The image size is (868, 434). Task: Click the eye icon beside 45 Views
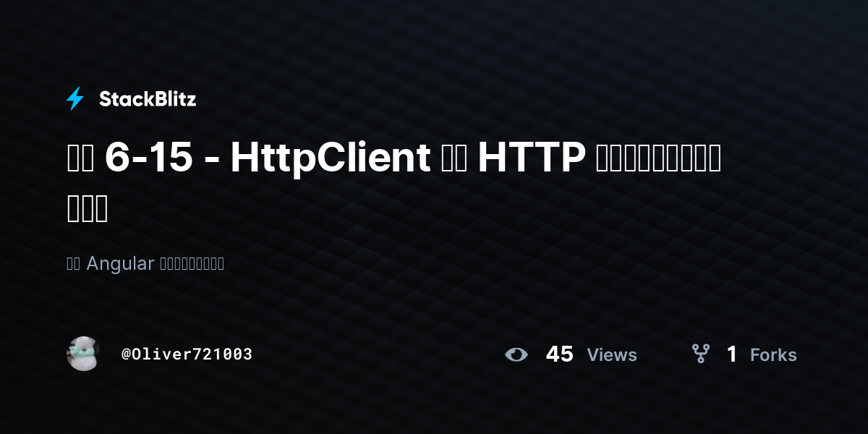[516, 354]
